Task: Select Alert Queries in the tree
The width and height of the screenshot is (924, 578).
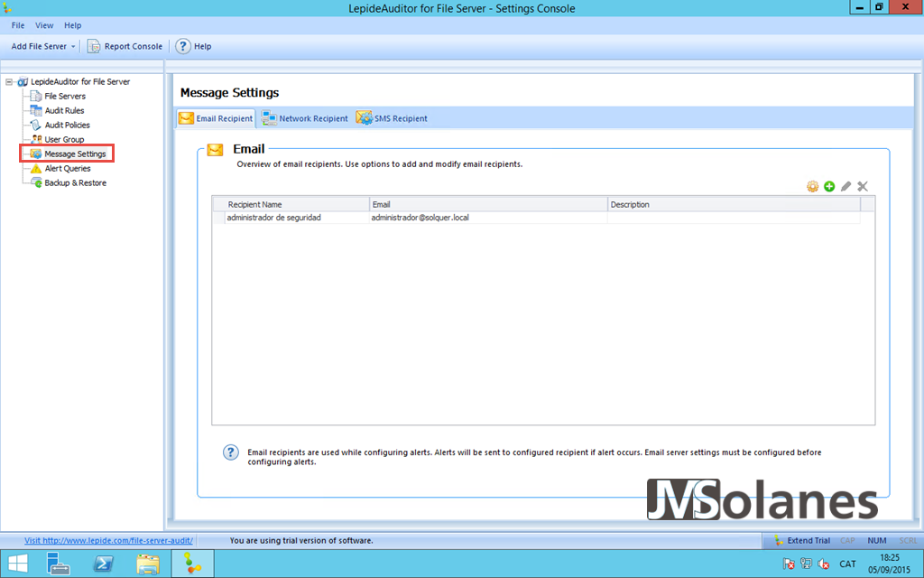Action: pos(67,168)
